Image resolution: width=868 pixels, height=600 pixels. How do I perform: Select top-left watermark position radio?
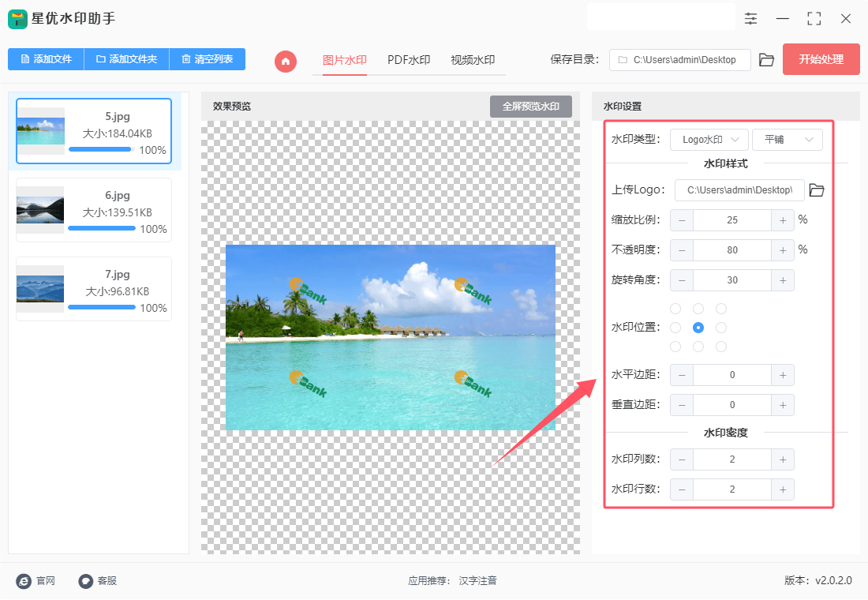pos(675,309)
